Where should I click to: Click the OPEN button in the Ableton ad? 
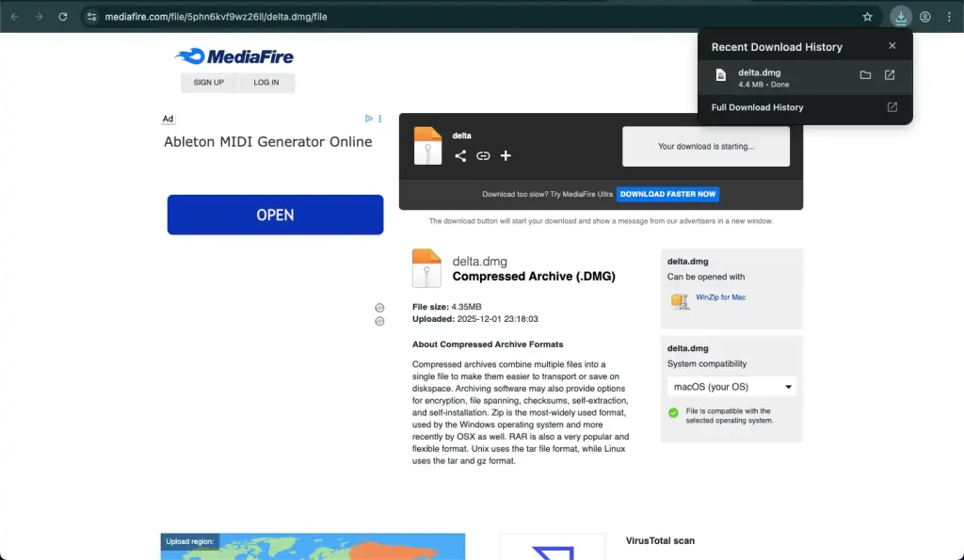(x=275, y=215)
